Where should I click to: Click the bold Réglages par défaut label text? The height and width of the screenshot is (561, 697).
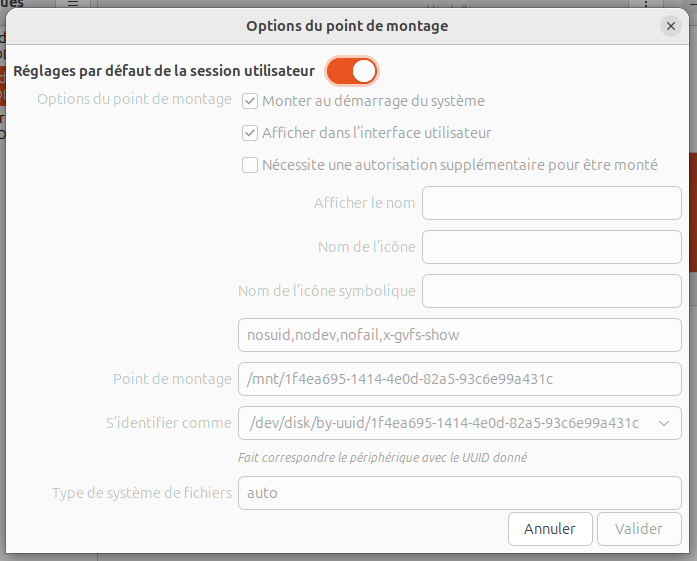point(164,72)
